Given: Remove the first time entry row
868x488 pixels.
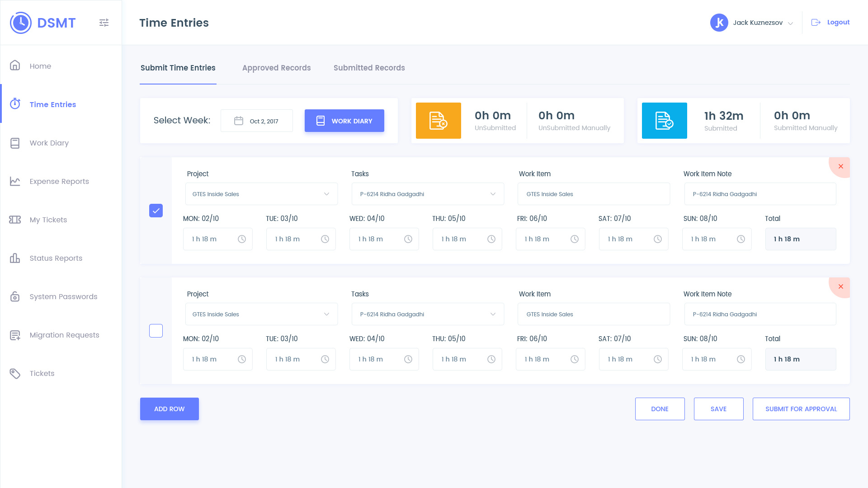Looking at the screenshot, I should click(x=840, y=167).
